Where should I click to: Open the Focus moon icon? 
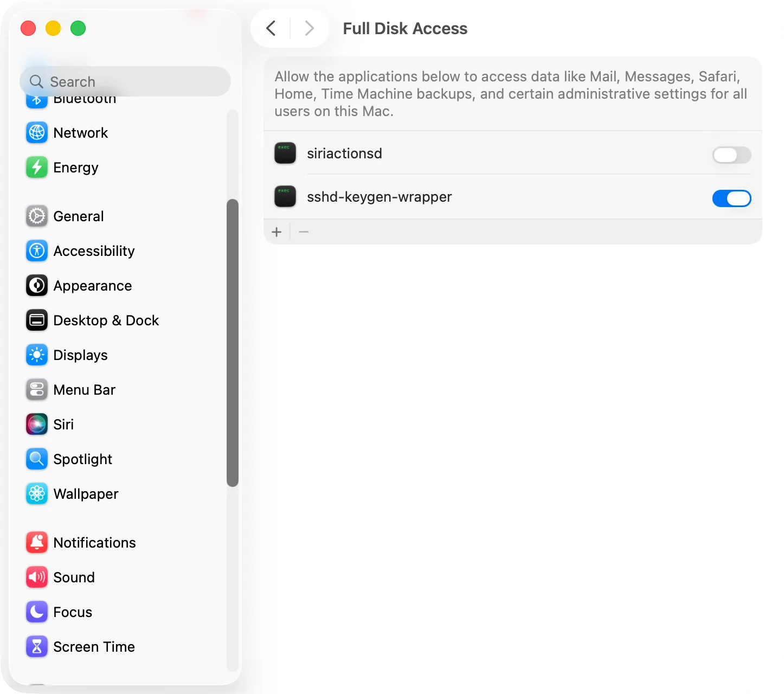(x=37, y=612)
